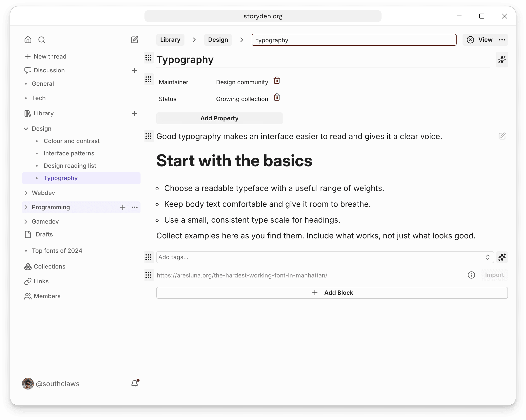526x420 pixels.
Task: Collapse the Design tree node
Action: 26,129
